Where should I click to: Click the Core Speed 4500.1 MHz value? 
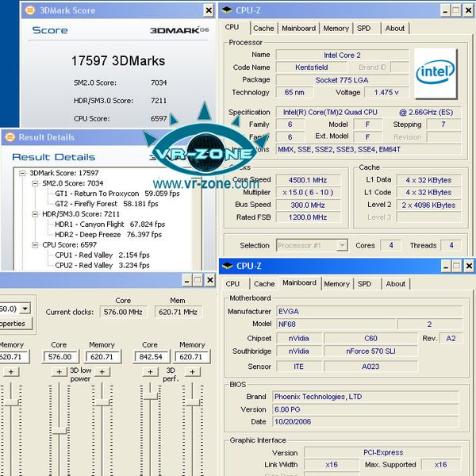(x=308, y=180)
